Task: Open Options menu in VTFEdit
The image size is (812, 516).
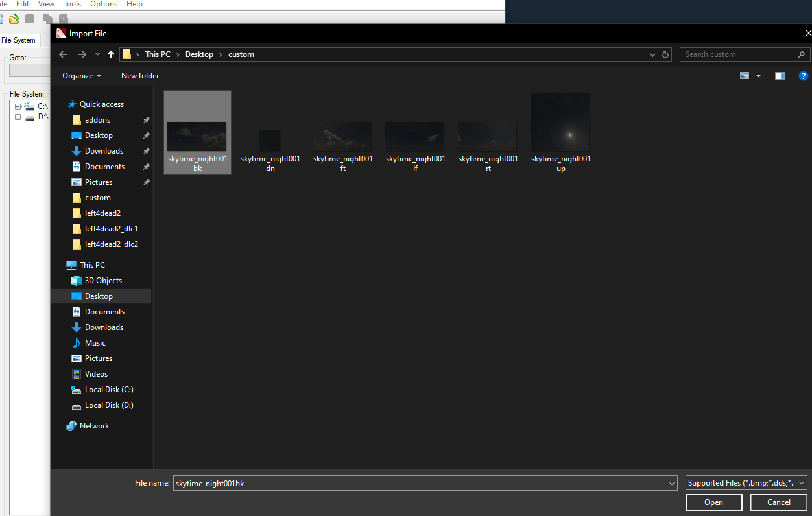Action: coord(104,4)
